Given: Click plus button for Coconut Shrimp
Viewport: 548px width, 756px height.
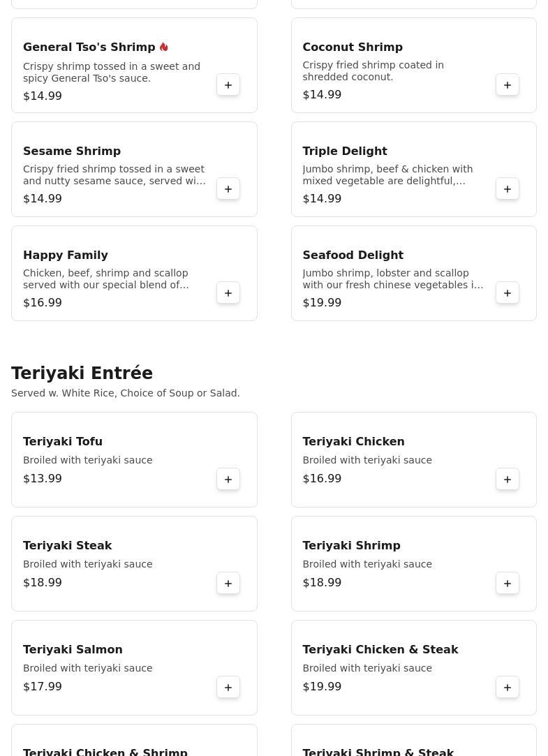Looking at the screenshot, I should tap(508, 85).
